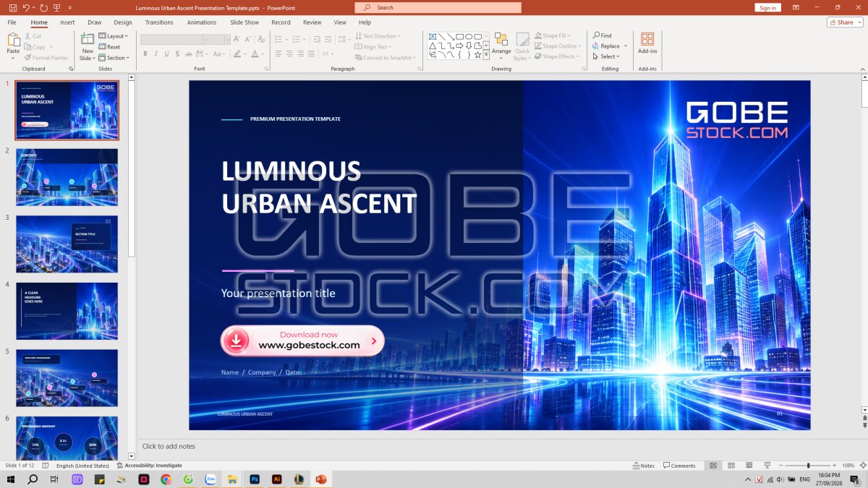
Task: Insert a New Slide icon
Action: [x=88, y=39]
